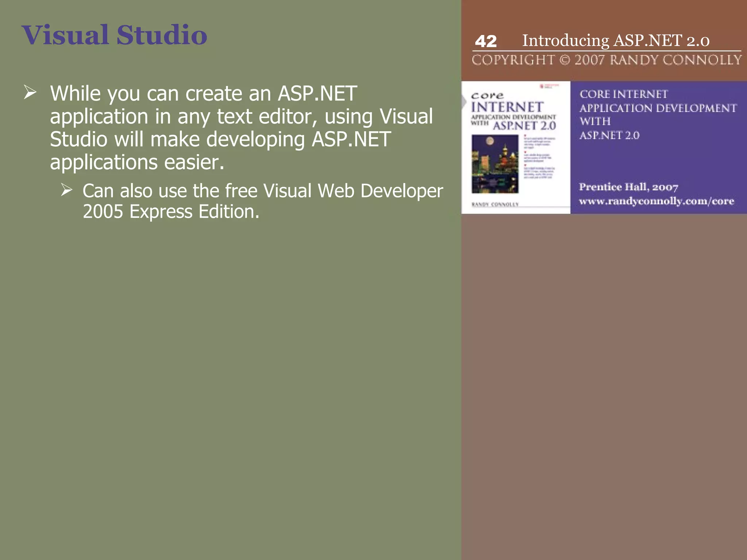
Task: Click the arrow bullet before 'Can also use'
Action: coord(66,190)
